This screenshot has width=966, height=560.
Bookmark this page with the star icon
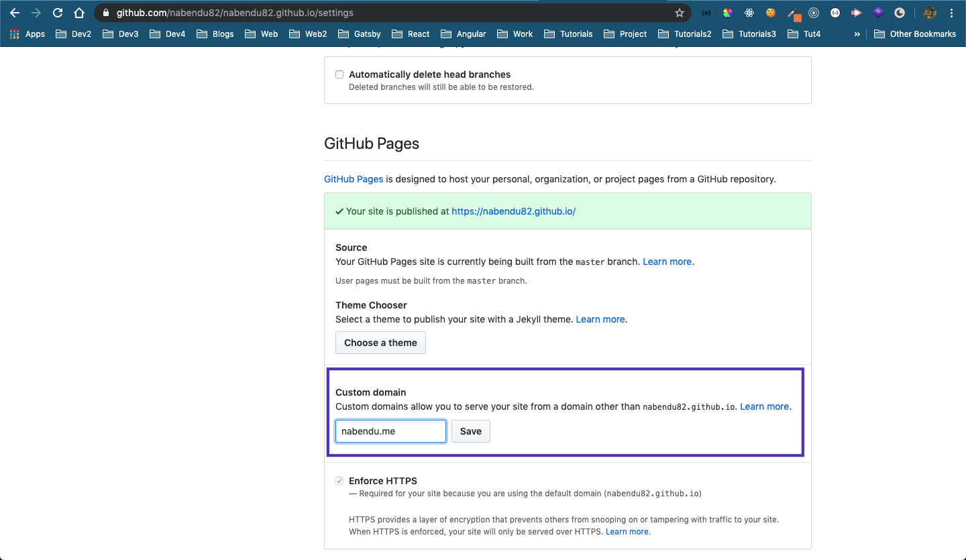[680, 13]
